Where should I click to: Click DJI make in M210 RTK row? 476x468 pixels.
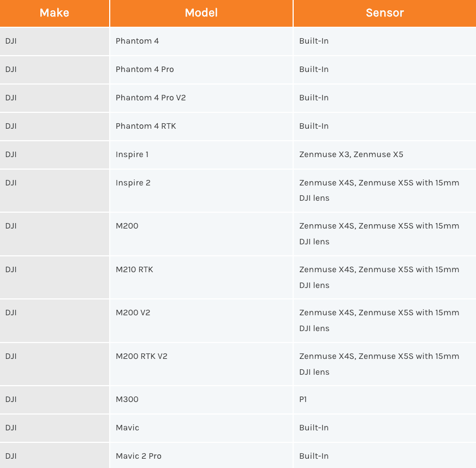(55, 277)
